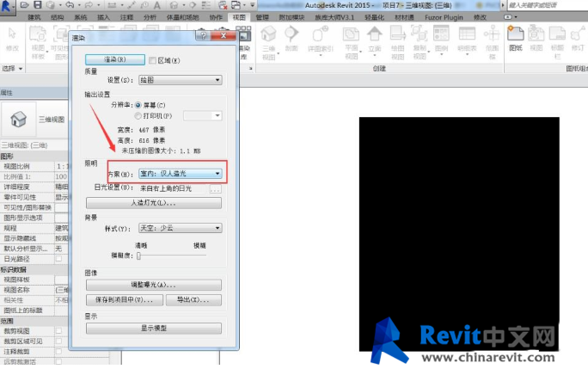Click the Thin Lines icon in quick access toolbar
This screenshot has width=588, height=369.
(x=206, y=5)
